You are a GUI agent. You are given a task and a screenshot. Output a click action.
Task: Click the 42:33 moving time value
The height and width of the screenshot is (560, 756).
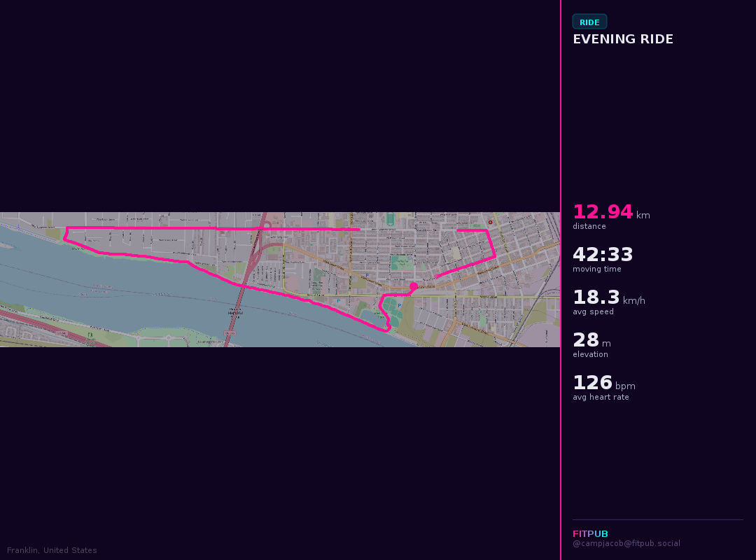[x=603, y=254]
